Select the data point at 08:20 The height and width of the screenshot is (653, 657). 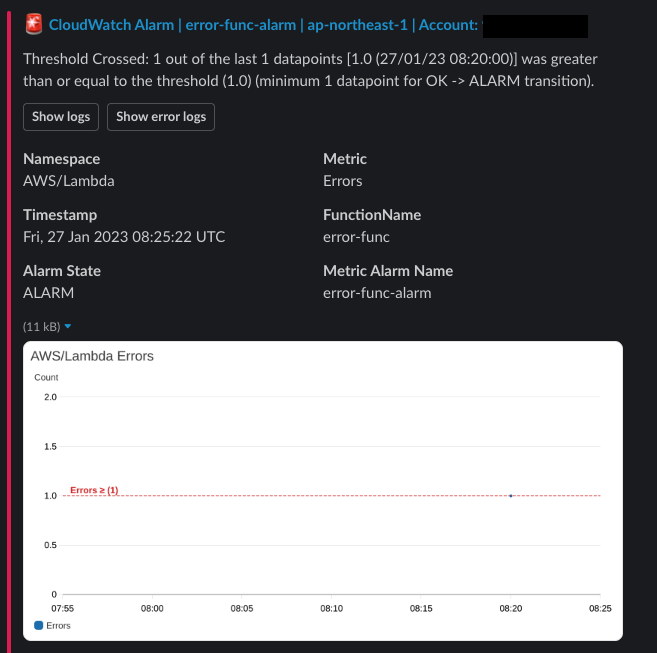[511, 496]
